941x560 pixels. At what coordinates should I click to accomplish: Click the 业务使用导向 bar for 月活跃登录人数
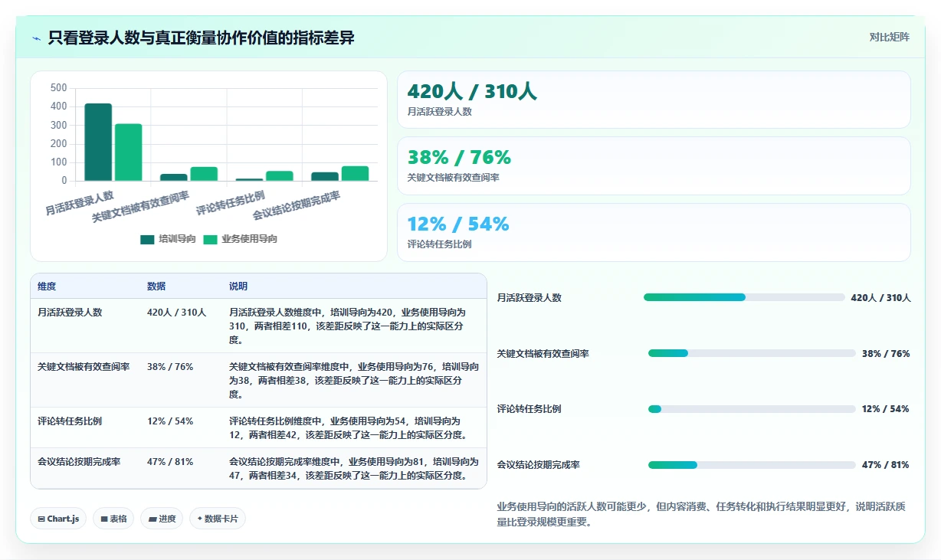point(129,152)
